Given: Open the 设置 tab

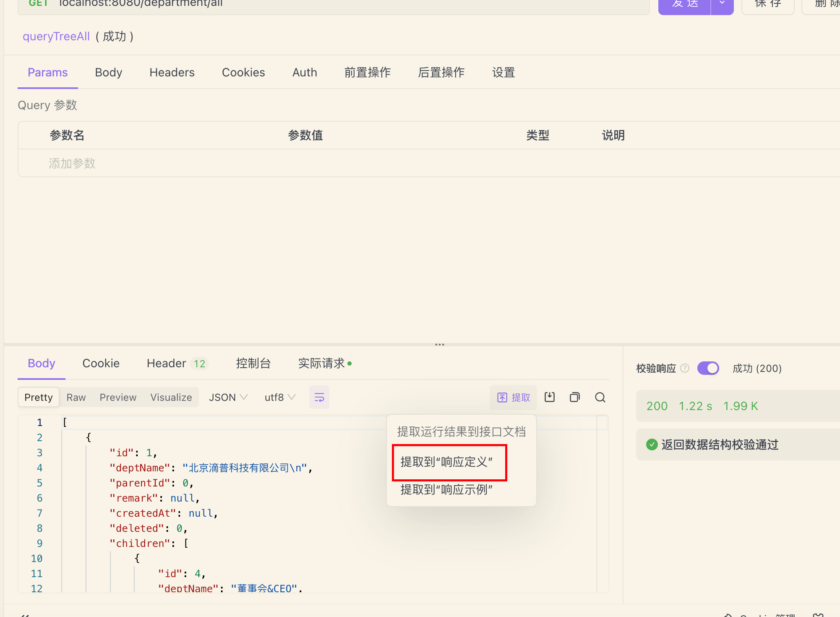Looking at the screenshot, I should tap(503, 73).
